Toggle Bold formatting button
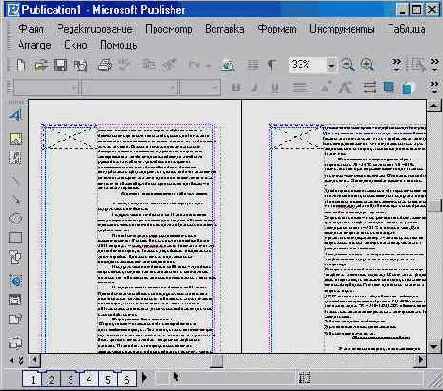 tap(236, 87)
